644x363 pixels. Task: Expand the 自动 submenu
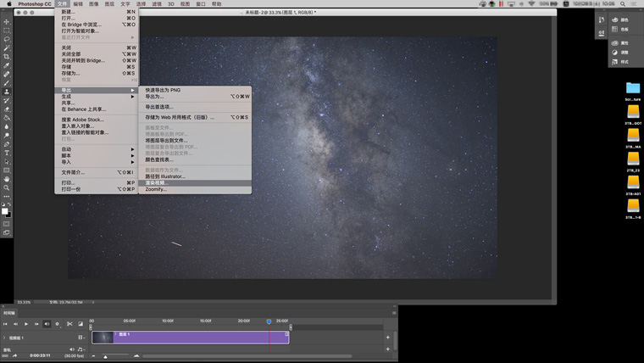tap(97, 149)
